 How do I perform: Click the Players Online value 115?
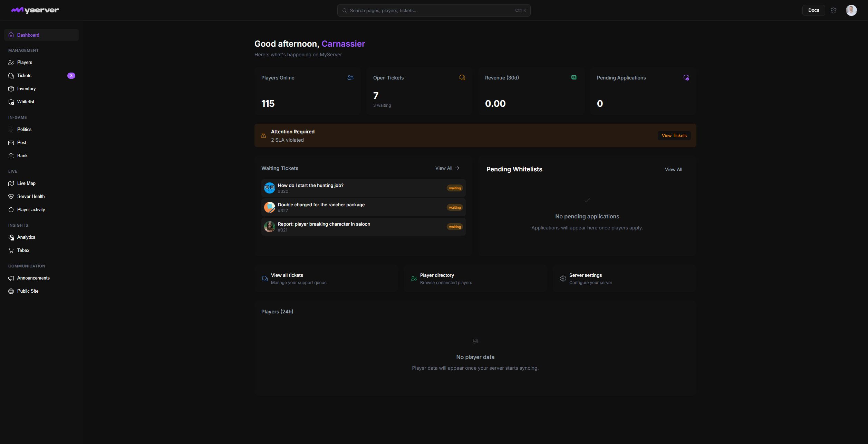coord(268,104)
